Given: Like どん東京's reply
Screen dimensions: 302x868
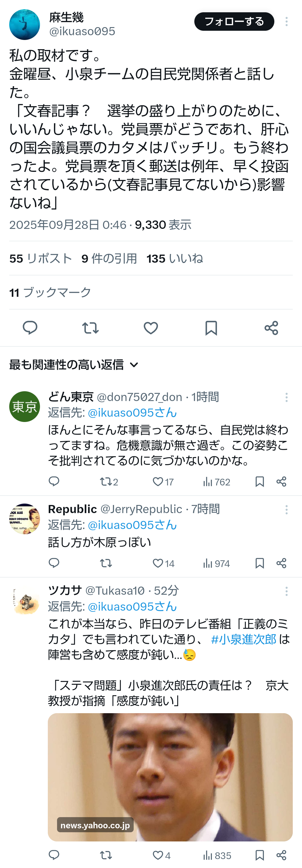Looking at the screenshot, I should [x=158, y=482].
